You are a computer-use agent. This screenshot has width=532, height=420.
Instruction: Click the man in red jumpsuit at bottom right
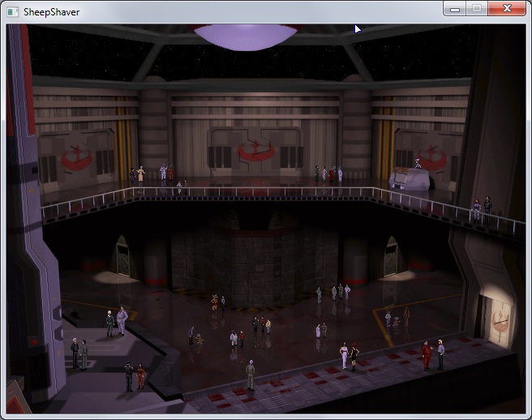click(426, 355)
